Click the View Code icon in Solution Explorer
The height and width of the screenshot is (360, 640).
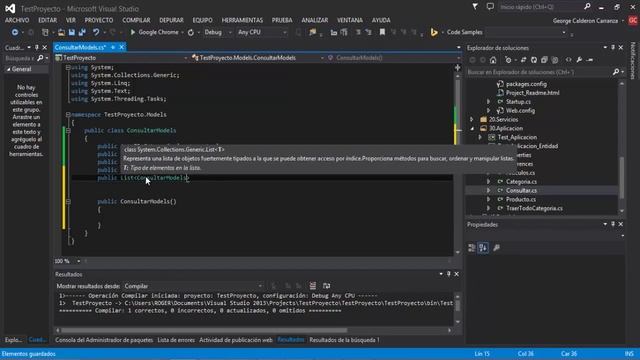tap(569, 60)
